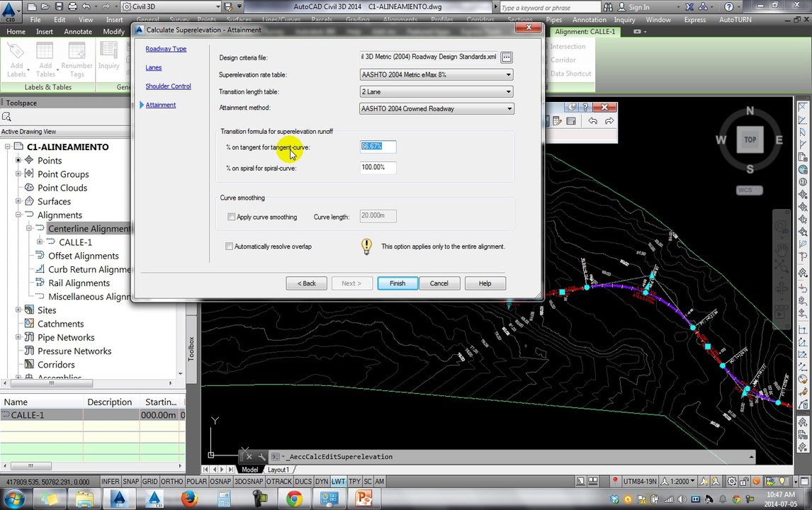Click the toolbar/window lock icon in status bar
812x510 pixels.
coord(744,481)
